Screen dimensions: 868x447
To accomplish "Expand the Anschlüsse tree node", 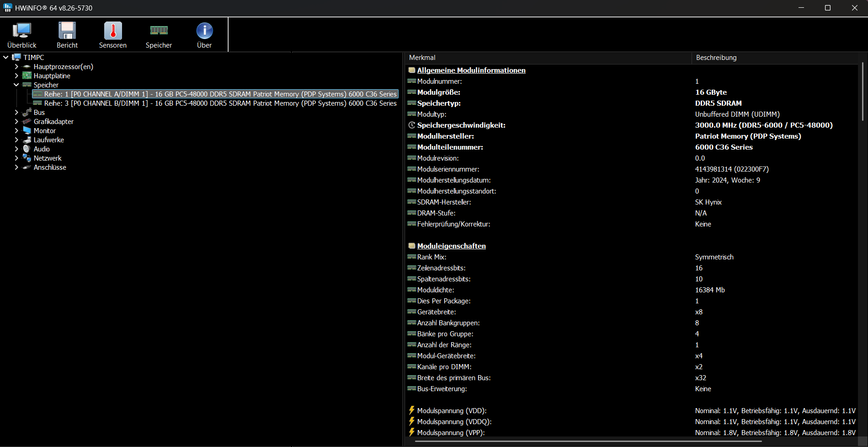I will coord(16,167).
